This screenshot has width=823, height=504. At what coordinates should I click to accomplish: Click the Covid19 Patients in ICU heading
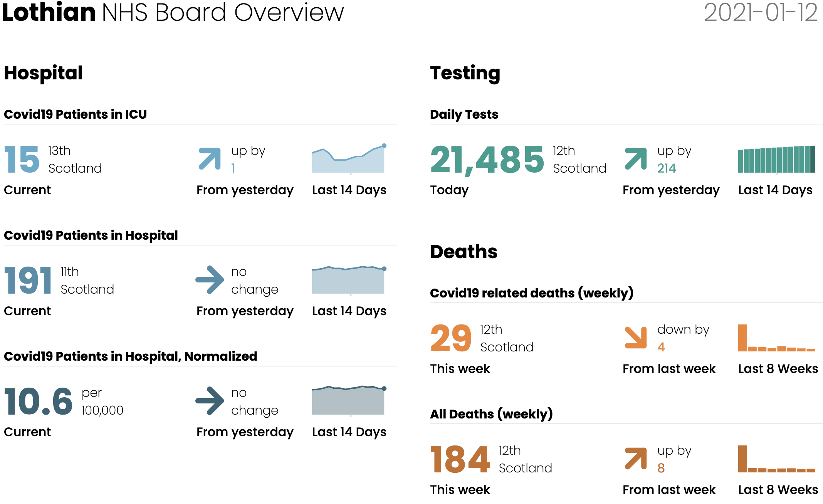click(x=76, y=114)
